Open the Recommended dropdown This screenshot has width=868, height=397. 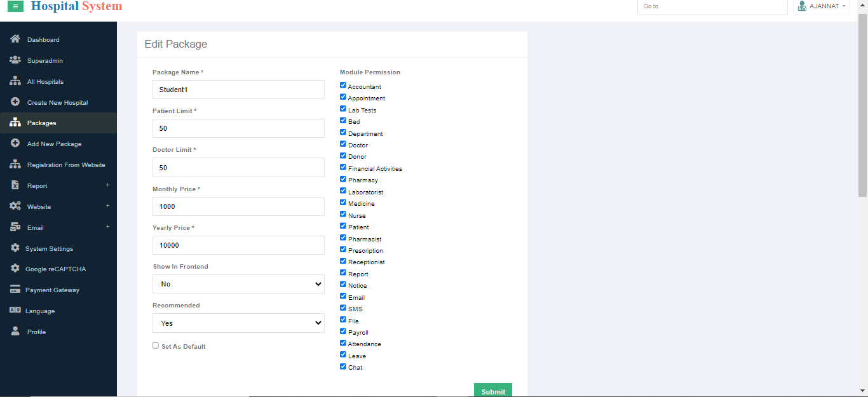pyautogui.click(x=238, y=323)
